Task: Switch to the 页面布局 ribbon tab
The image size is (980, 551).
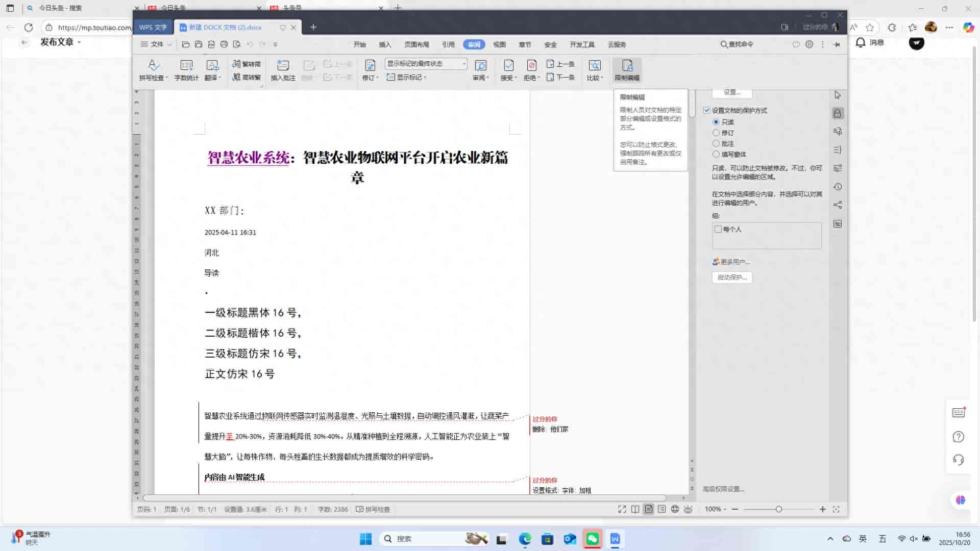Action: [416, 44]
